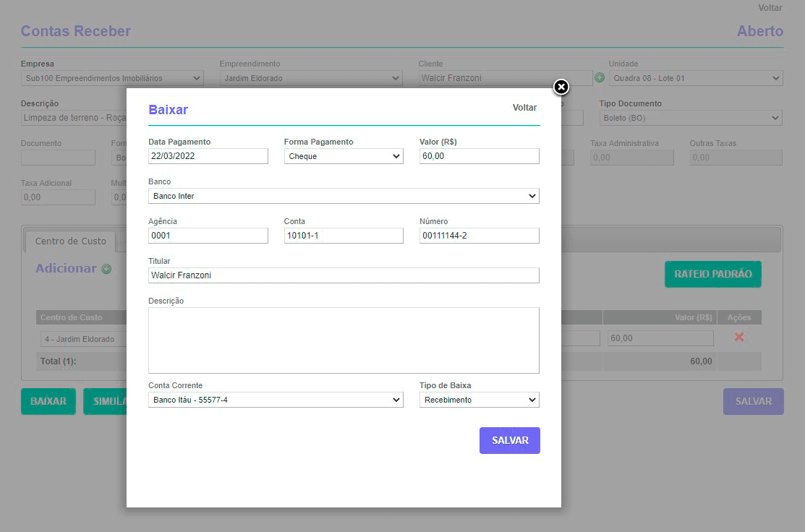Click the green add Cliente plus icon
805x532 pixels.
pos(599,78)
